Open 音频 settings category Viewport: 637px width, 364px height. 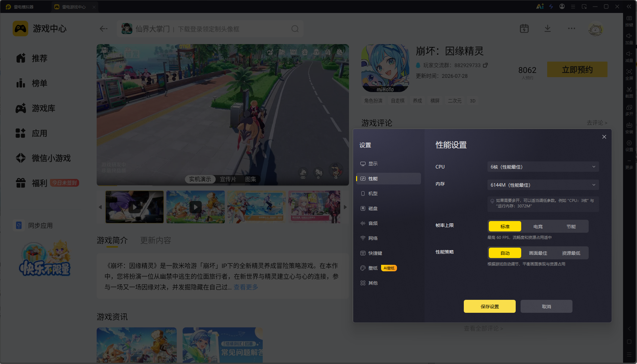tap(388, 223)
